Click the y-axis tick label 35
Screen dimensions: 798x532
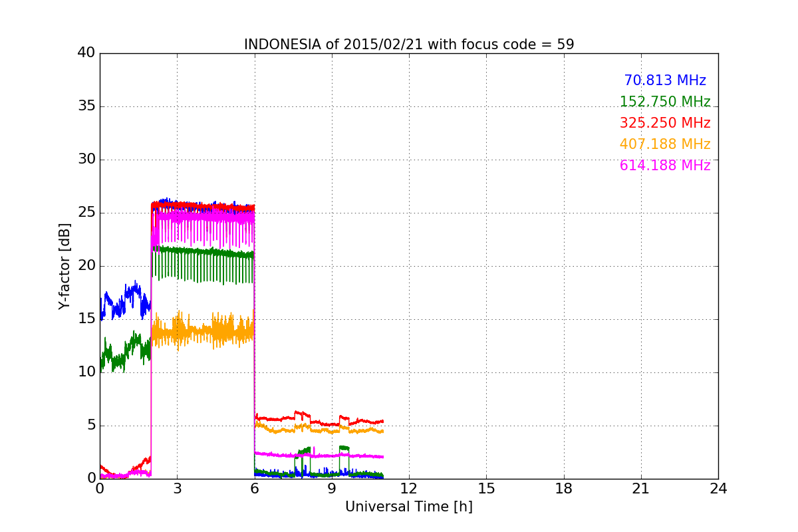tap(86, 106)
